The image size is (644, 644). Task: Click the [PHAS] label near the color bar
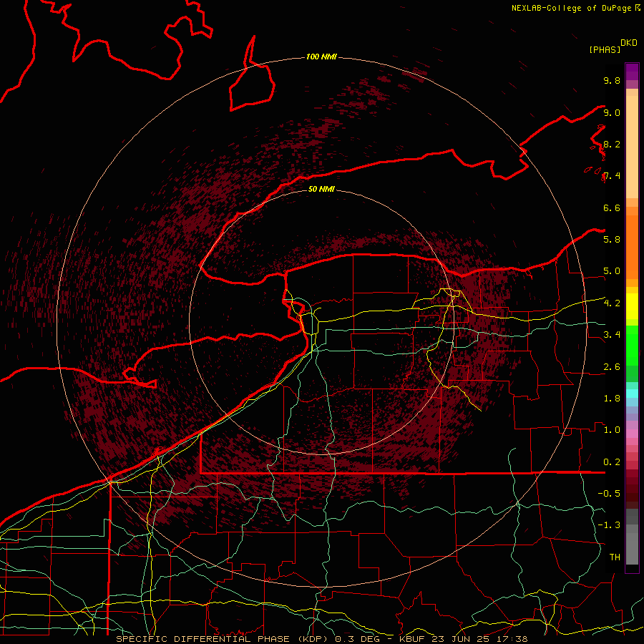coord(605,49)
